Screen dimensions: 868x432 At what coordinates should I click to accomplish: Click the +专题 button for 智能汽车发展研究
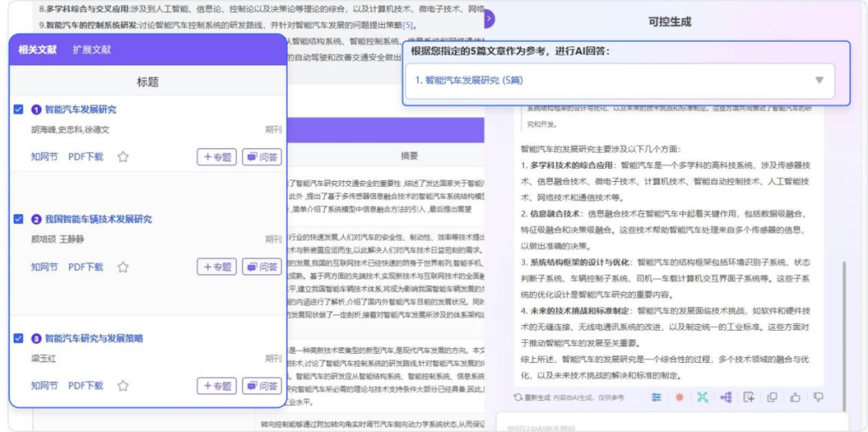(x=217, y=157)
